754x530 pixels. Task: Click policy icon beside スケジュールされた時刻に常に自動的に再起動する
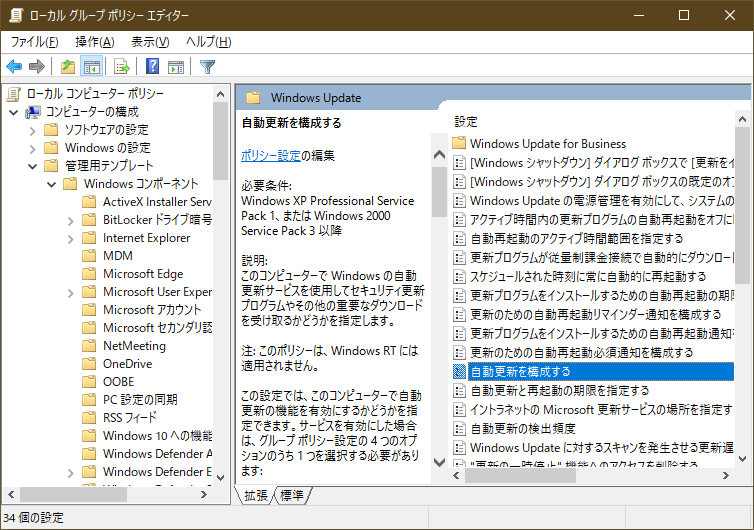[460, 277]
